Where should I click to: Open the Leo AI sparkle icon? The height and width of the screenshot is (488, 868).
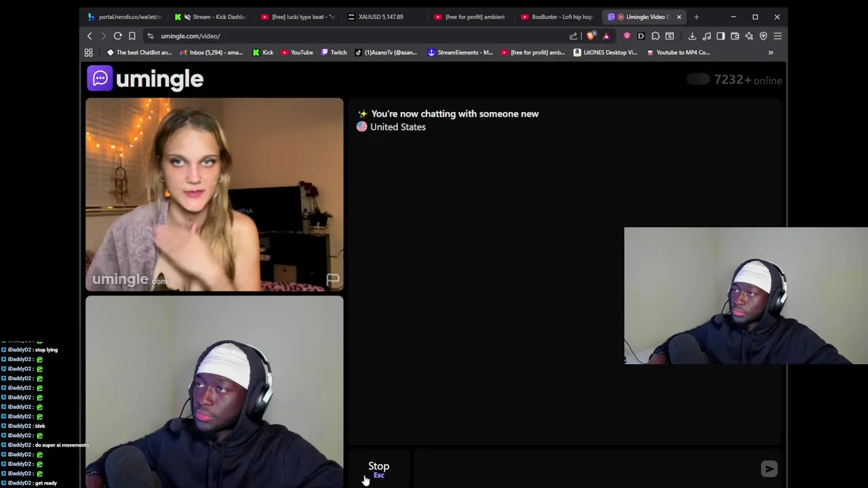749,36
